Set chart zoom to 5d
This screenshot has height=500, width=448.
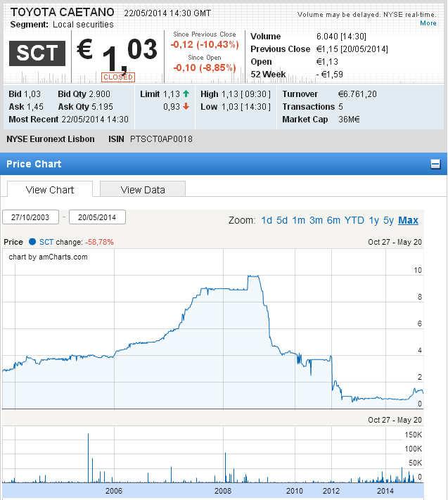coord(282,220)
